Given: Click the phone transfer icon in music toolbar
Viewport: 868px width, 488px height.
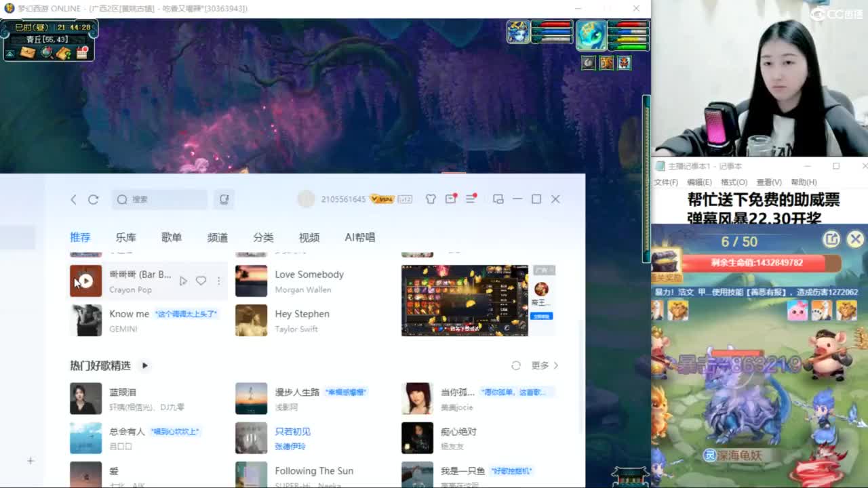Looking at the screenshot, I should click(x=224, y=199).
